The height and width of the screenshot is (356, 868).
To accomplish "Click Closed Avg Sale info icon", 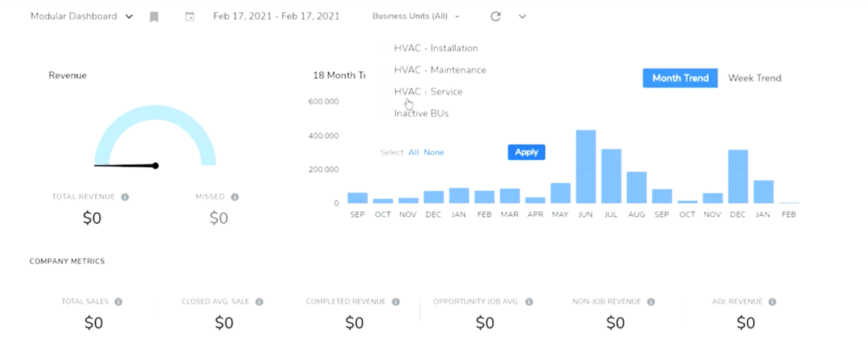I will tap(259, 302).
